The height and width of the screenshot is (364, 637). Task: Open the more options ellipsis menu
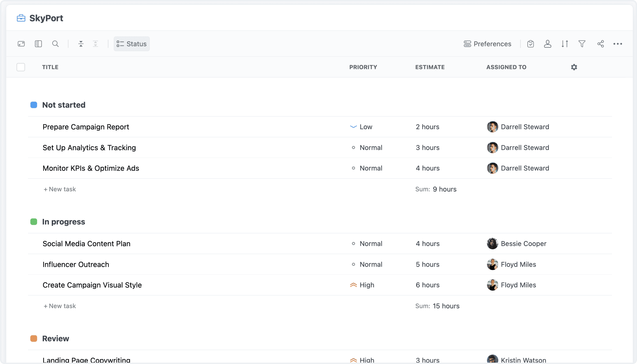pyautogui.click(x=618, y=44)
